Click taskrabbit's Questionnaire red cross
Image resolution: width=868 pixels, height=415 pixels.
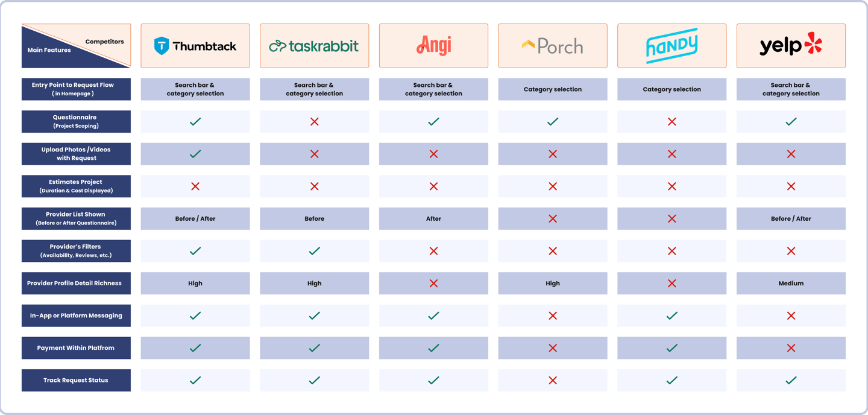click(x=314, y=122)
